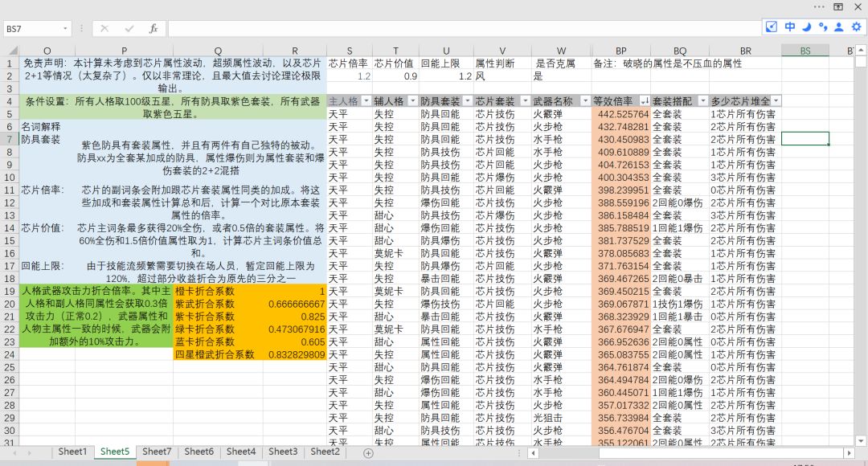Select the cell with 光狙击 weapon
Screen dimensions: 868x466
tap(561, 418)
